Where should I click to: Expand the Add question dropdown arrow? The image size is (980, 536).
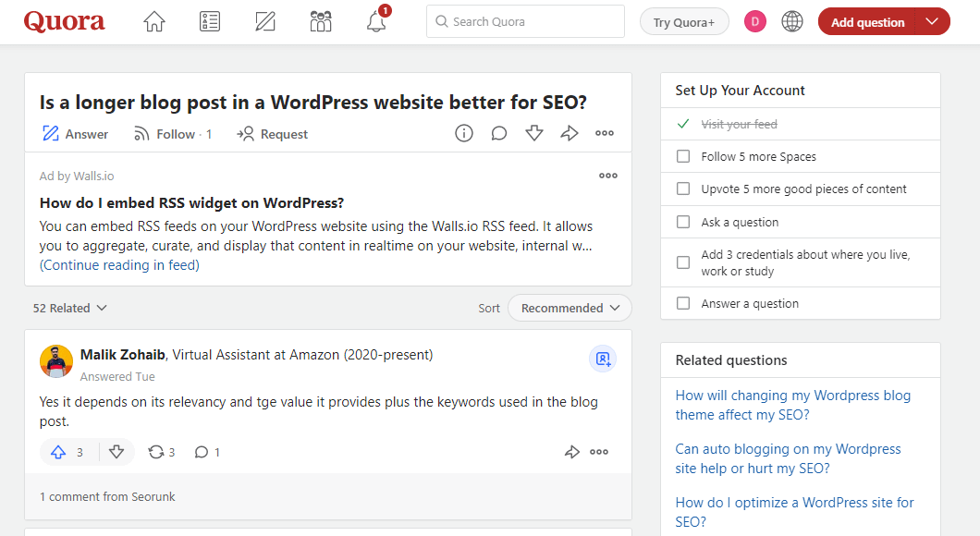pyautogui.click(x=933, y=22)
